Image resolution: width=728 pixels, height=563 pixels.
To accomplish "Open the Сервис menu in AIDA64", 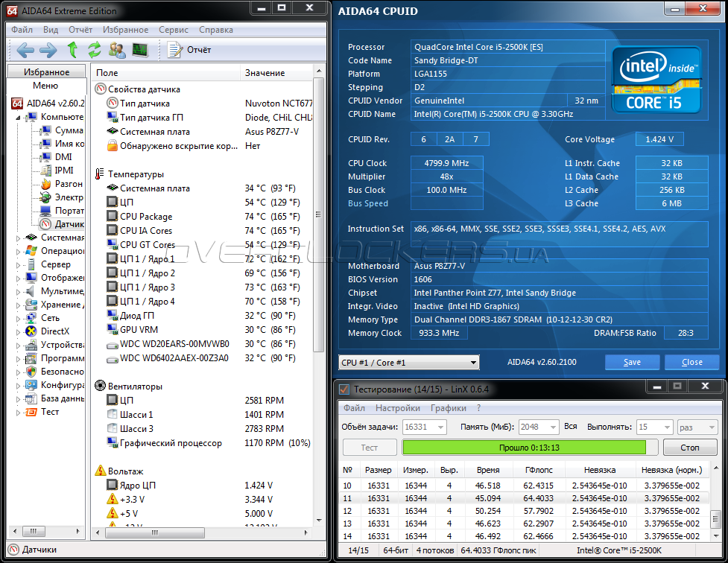I will click(x=173, y=30).
